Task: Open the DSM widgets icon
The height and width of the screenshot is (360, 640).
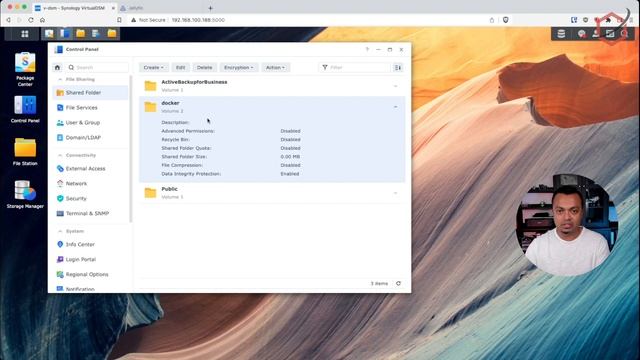Action: pos(610,34)
